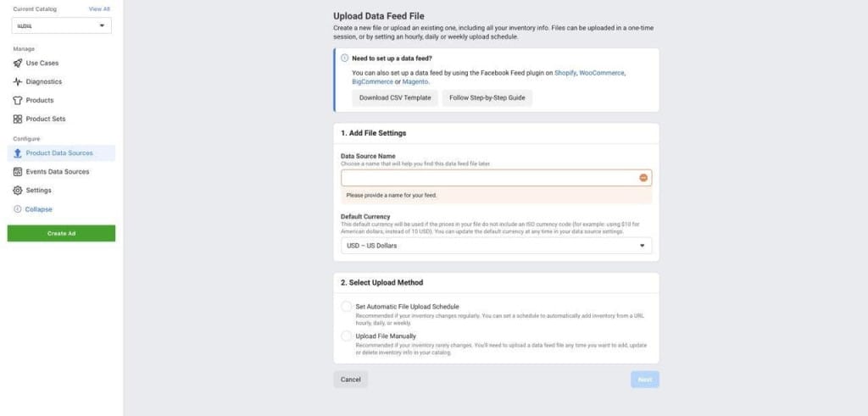Go to Events Data Sources
The height and width of the screenshot is (416, 868).
point(58,172)
